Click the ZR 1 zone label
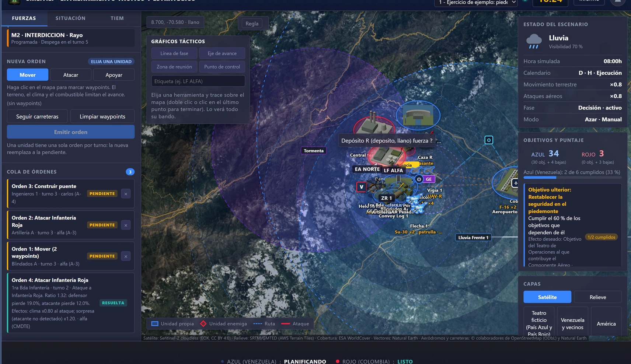The image size is (631, 364). click(x=387, y=198)
